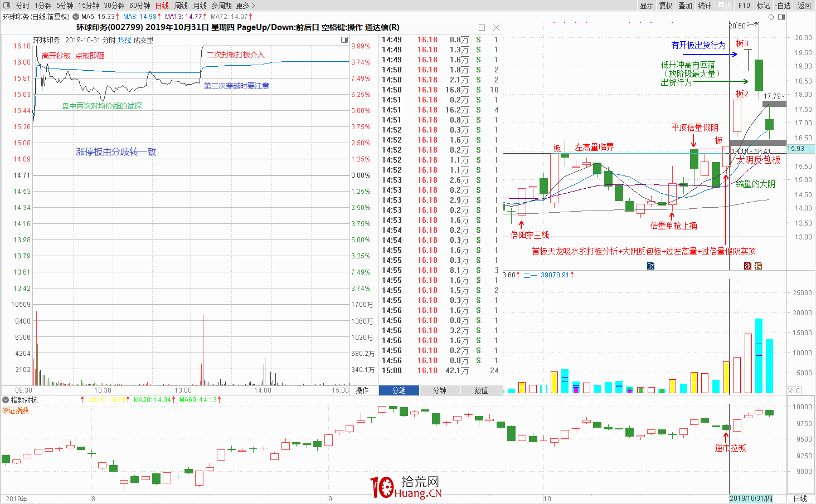Select the 14:55 trade row with 8.1万
The image size is (816, 504).
440,270
